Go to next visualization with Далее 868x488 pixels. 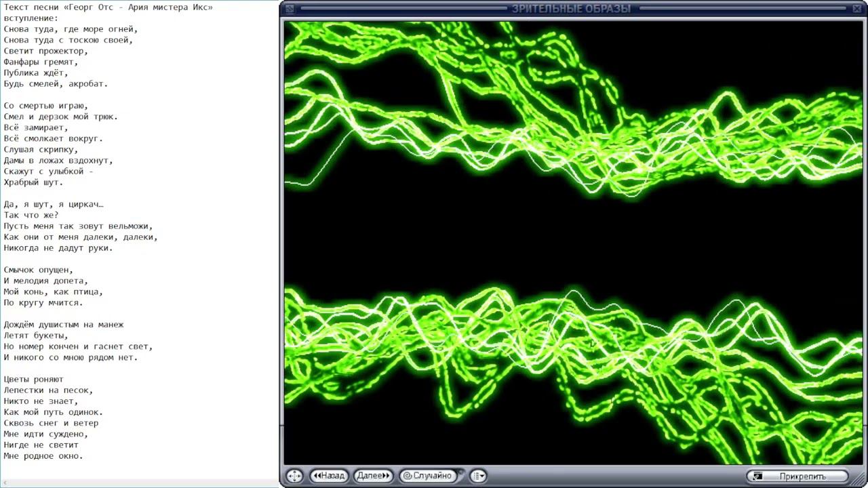coord(373,476)
